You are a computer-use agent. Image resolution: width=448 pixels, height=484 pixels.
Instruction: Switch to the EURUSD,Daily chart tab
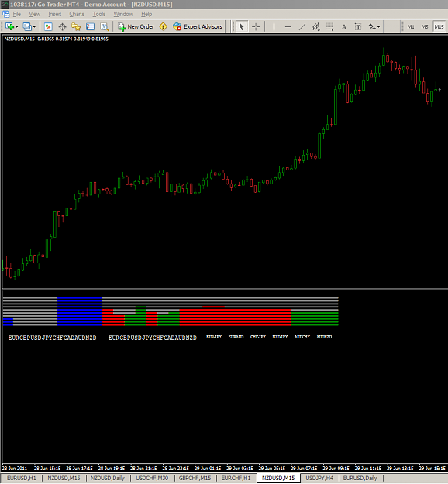click(x=360, y=478)
